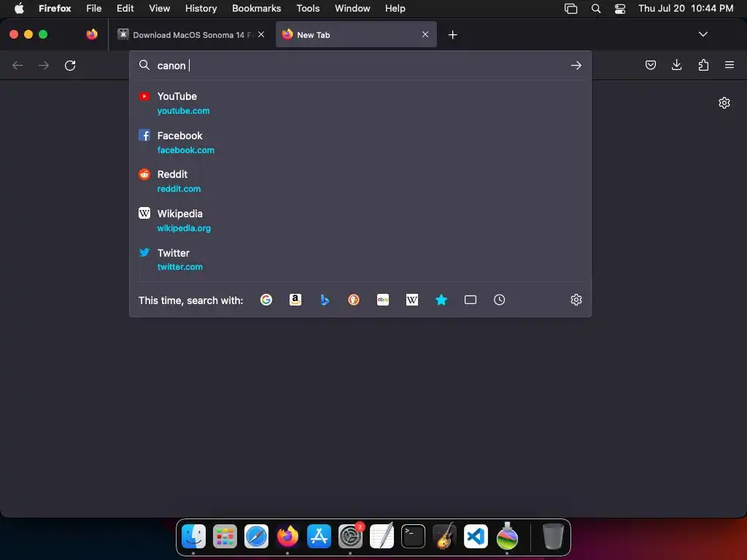This screenshot has width=747, height=560.
Task: Launch Safari from the Dock
Action: (256, 536)
